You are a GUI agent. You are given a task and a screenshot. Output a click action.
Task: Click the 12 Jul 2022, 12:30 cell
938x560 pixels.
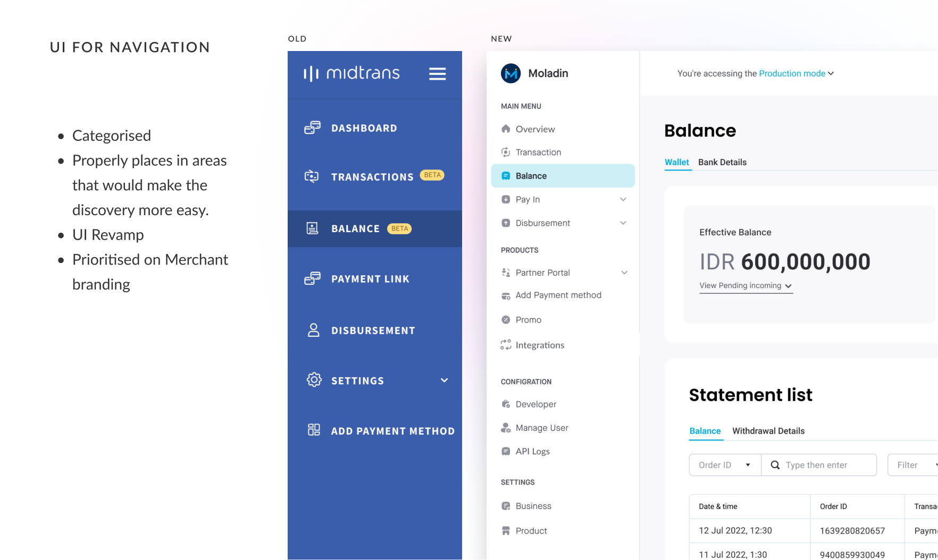coord(750,531)
